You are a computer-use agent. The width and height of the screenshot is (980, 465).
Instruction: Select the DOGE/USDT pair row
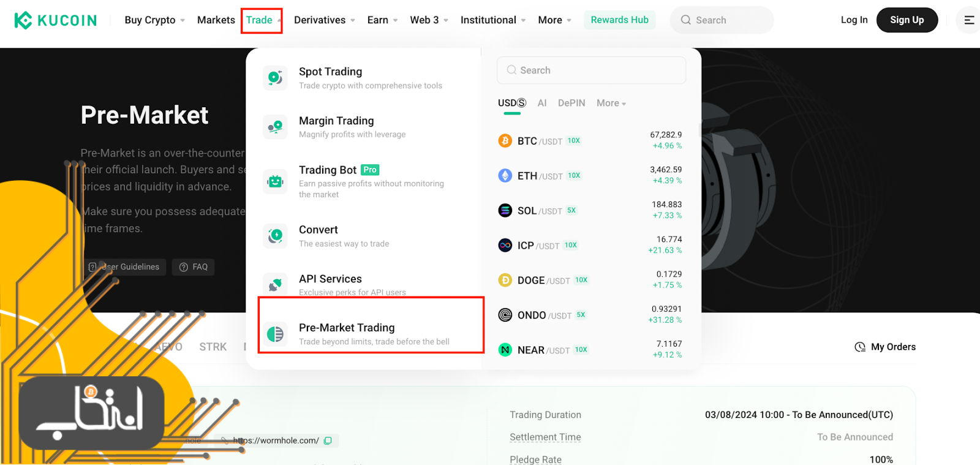590,281
